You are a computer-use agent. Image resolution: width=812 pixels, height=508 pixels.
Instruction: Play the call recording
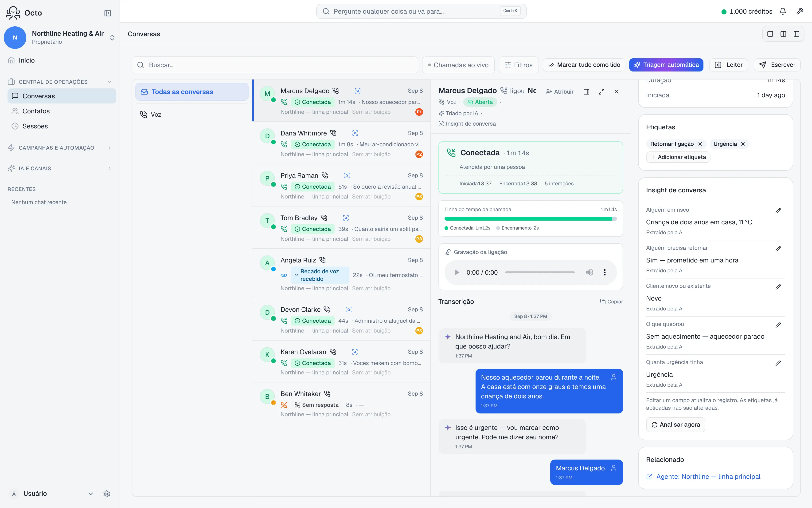pyautogui.click(x=457, y=273)
